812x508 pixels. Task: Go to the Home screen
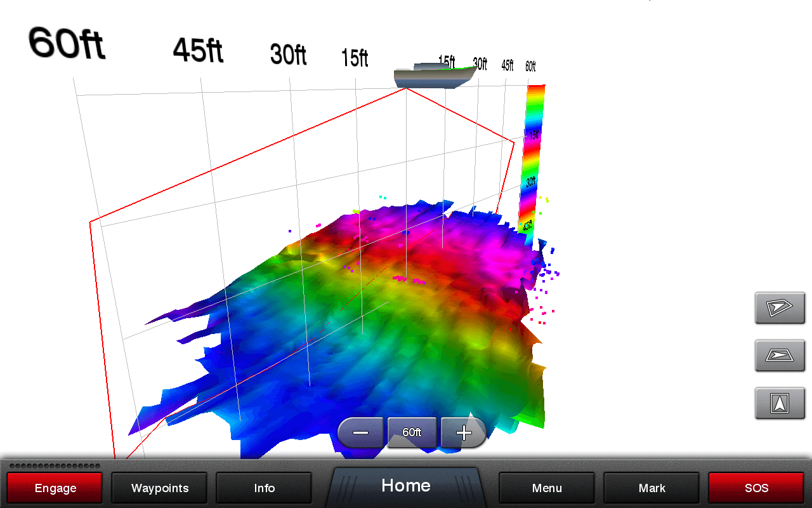tap(405, 486)
